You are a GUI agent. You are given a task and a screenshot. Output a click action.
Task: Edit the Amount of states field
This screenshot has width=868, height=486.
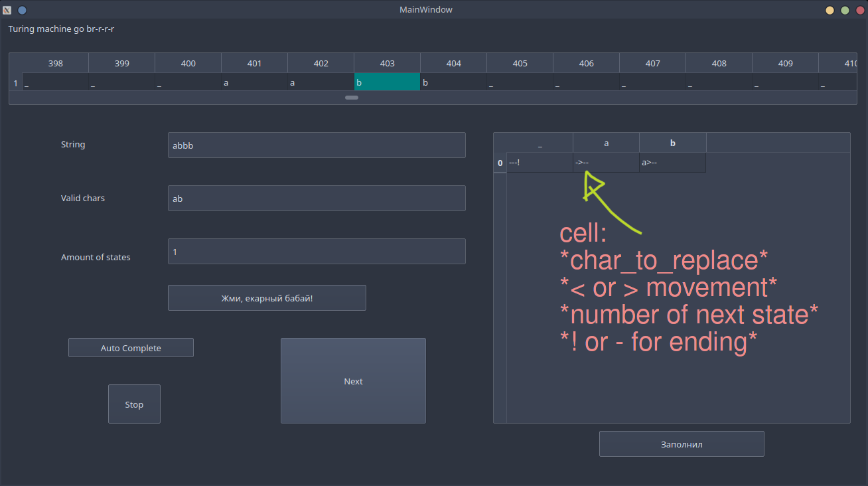(317, 251)
